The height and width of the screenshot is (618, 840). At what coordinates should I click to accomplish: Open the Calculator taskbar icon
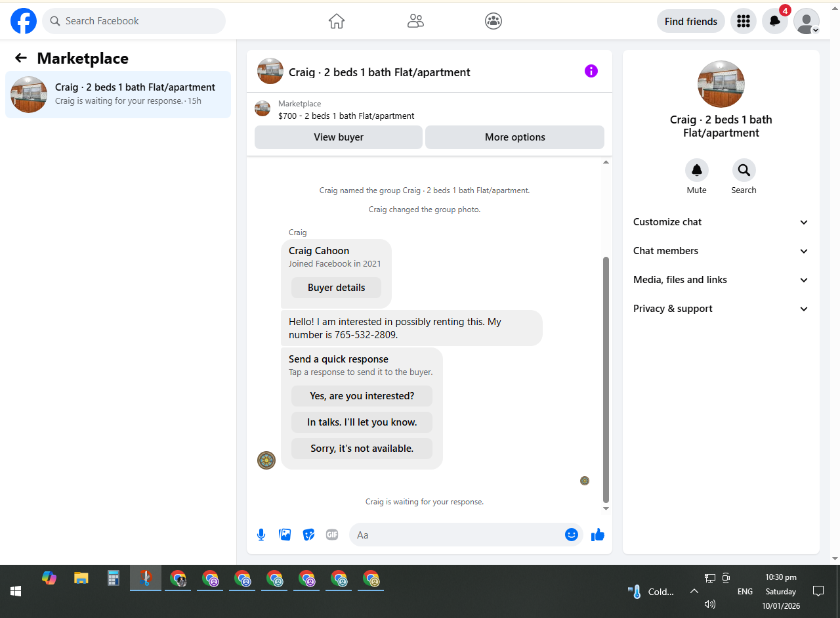(114, 578)
